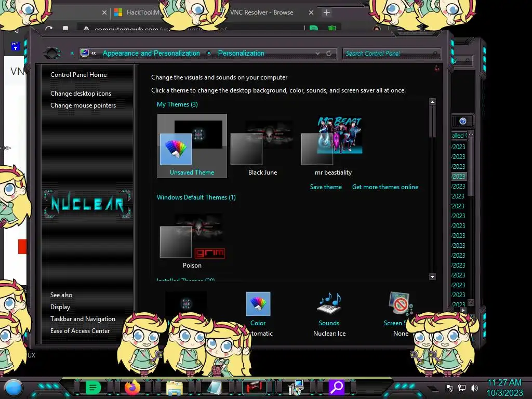Refresh the Control Panel view
Viewport: 532px width, 399px height.
pyautogui.click(x=329, y=54)
